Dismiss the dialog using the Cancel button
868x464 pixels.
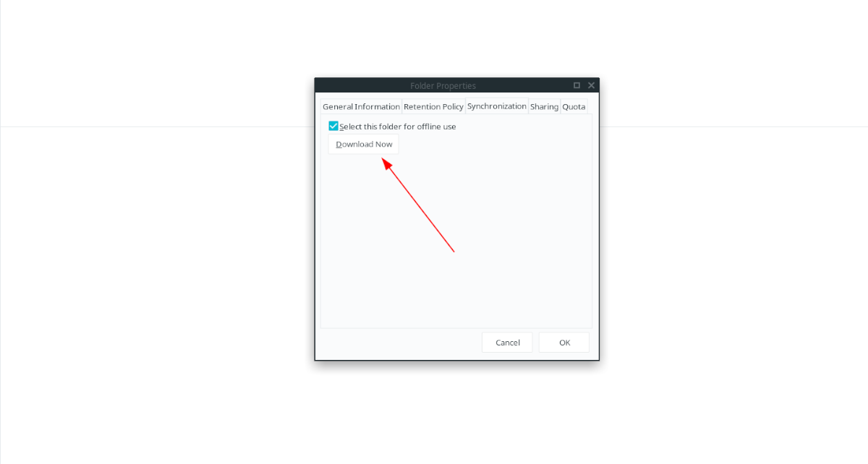(508, 343)
